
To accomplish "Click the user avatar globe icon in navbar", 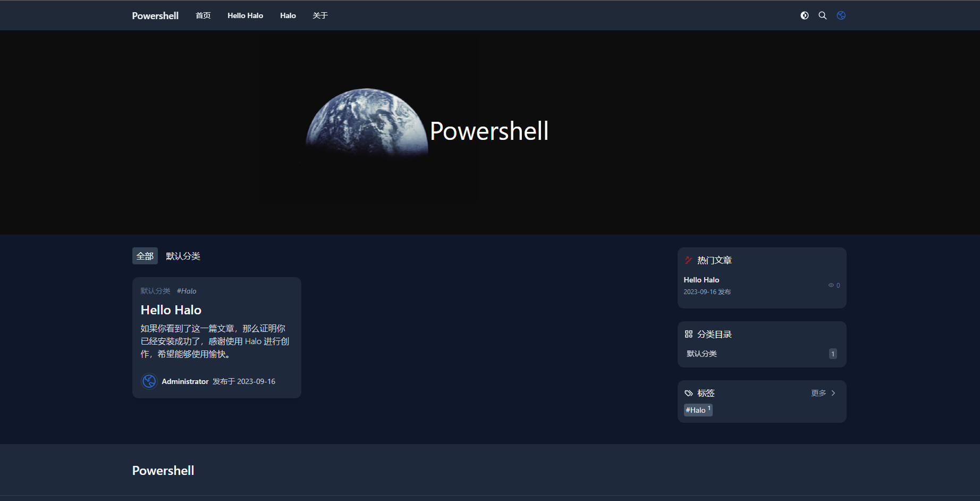I will pos(841,15).
